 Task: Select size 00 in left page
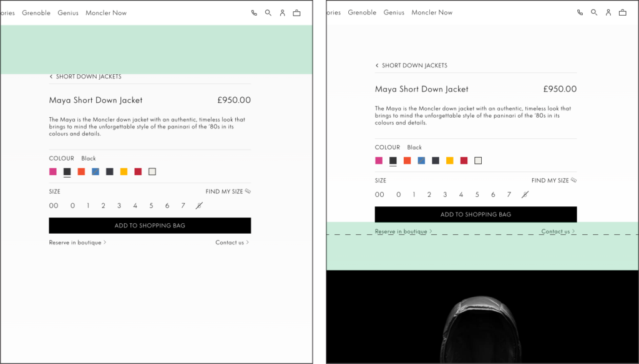point(54,206)
